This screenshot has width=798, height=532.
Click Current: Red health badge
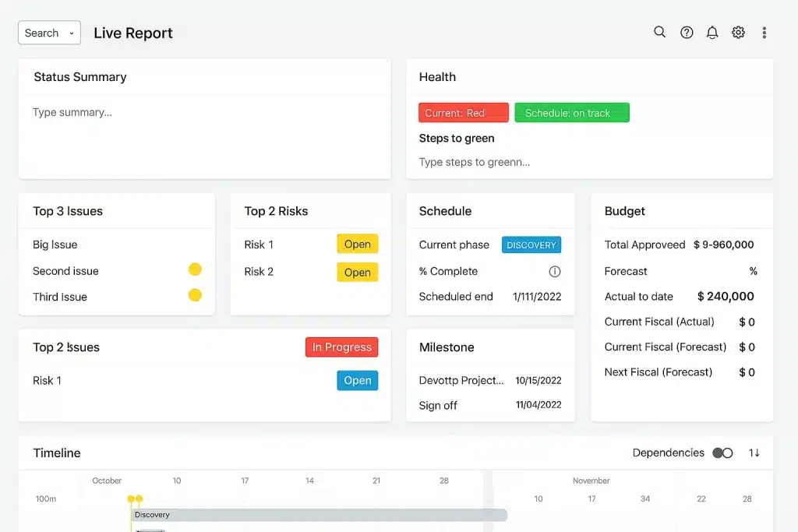[x=464, y=112]
